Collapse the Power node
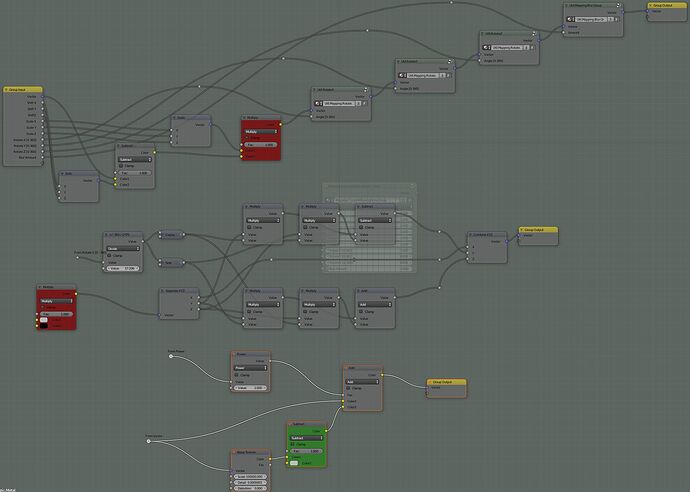This screenshot has width=690, height=492. (x=234, y=354)
